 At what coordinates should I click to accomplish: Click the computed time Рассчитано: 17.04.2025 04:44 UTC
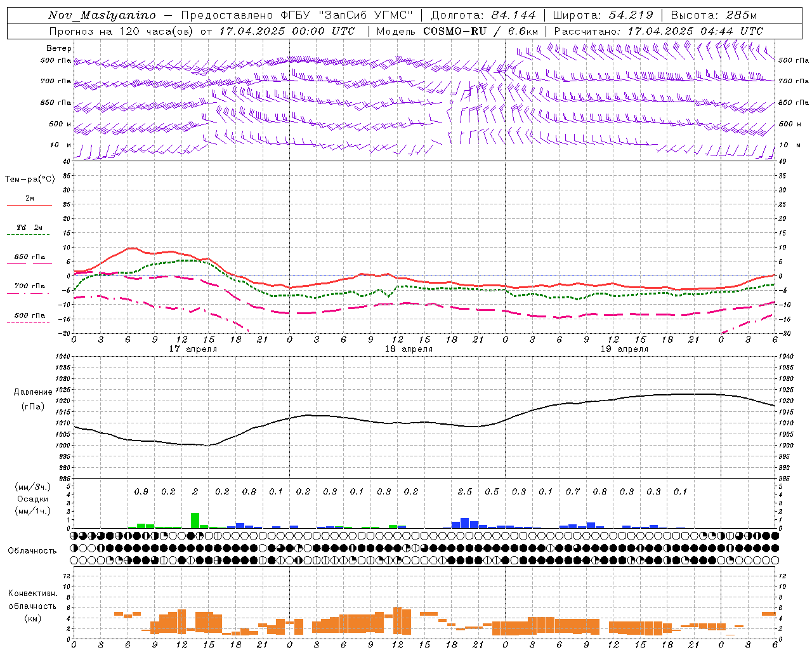tap(658, 31)
